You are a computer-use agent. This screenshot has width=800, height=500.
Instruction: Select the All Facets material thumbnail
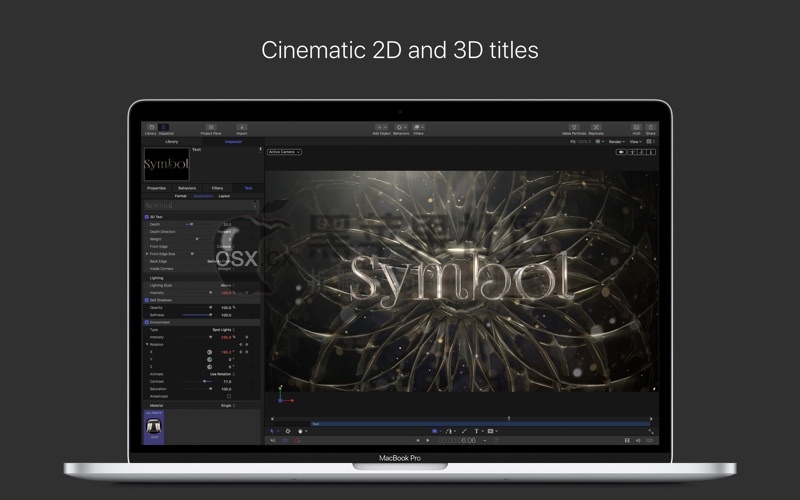pyautogui.click(x=154, y=427)
